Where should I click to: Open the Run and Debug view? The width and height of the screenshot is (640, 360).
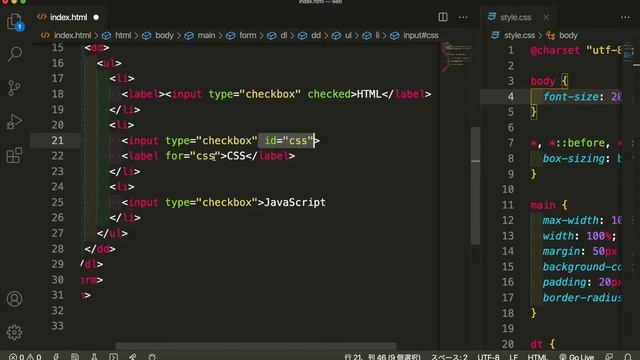(14, 121)
